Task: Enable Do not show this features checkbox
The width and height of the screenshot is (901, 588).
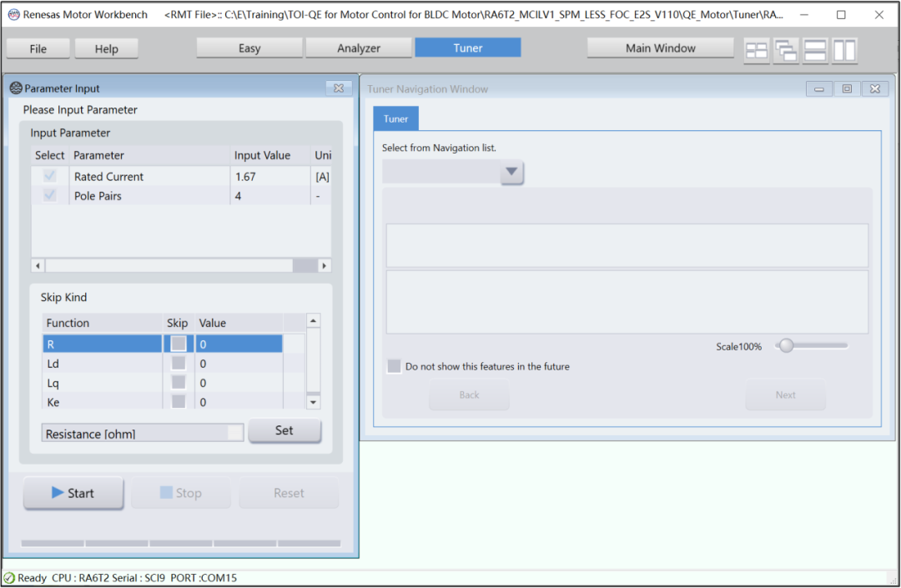Action: (x=394, y=366)
